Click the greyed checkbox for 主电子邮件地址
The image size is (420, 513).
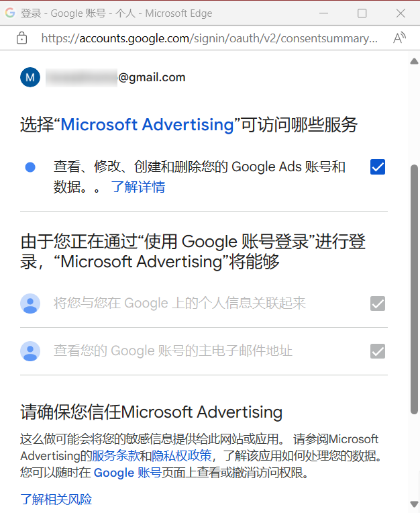coord(378,351)
